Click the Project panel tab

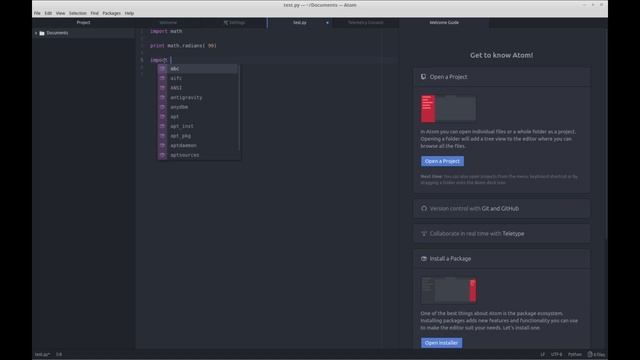tap(84, 23)
